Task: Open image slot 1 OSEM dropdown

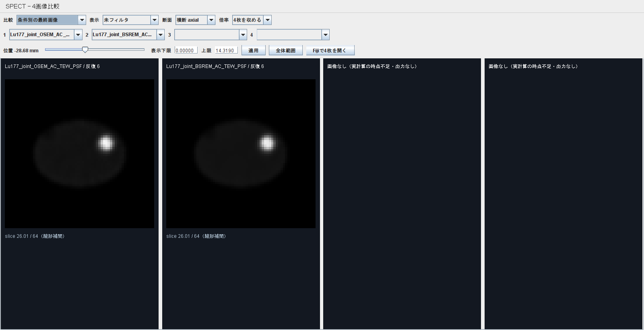Action: (x=46, y=35)
